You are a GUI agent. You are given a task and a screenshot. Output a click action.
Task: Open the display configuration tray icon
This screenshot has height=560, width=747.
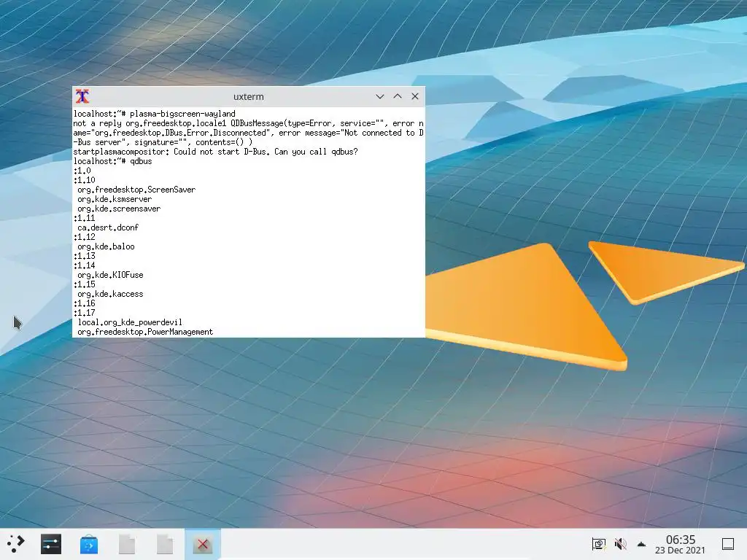coord(598,544)
